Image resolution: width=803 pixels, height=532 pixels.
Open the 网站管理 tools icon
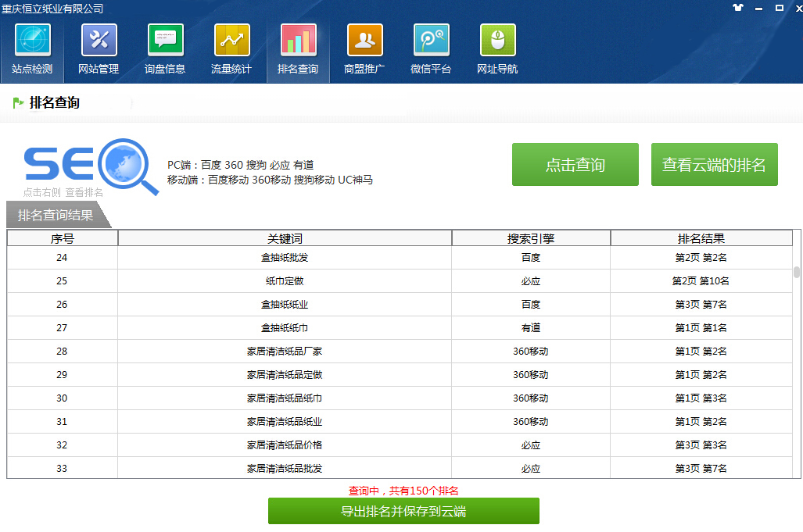[99, 40]
